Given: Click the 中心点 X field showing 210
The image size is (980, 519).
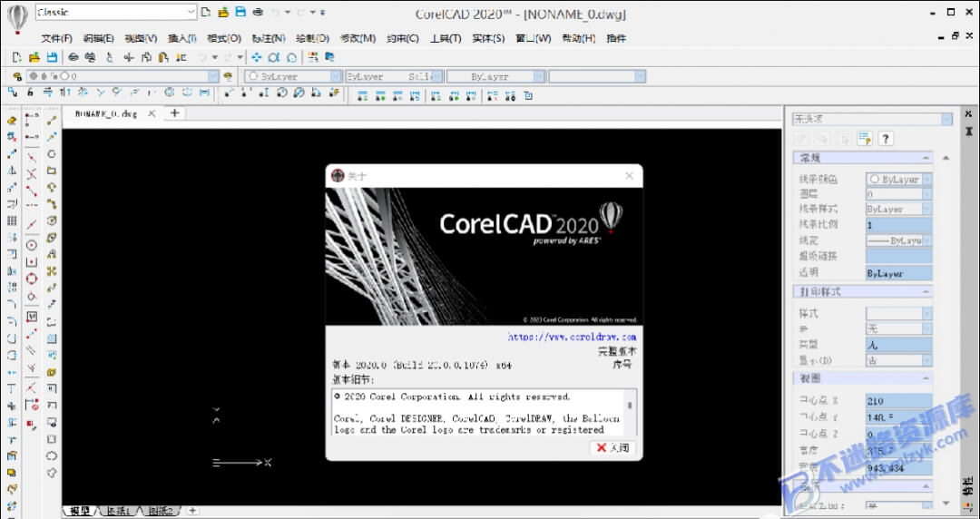Looking at the screenshot, I should (x=898, y=401).
